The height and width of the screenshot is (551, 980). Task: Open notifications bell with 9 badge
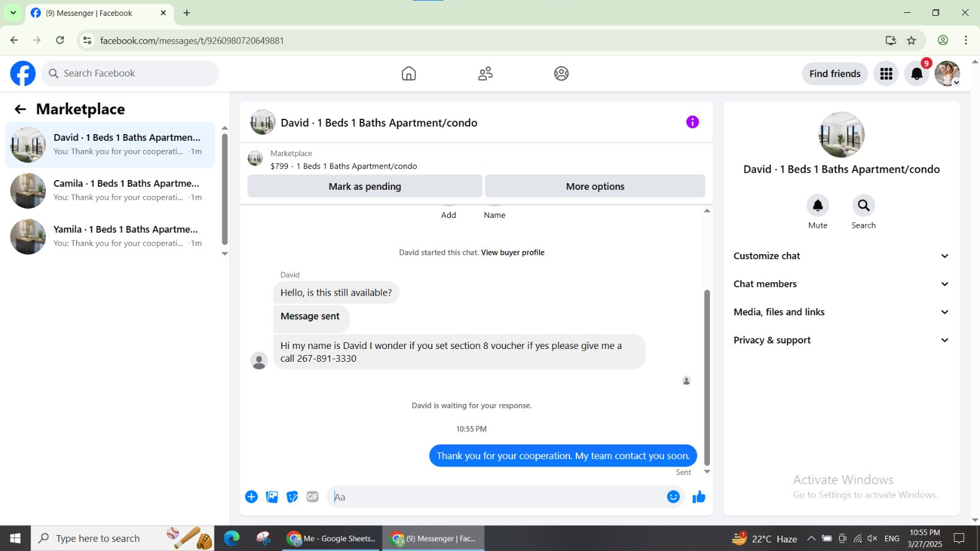(x=917, y=73)
